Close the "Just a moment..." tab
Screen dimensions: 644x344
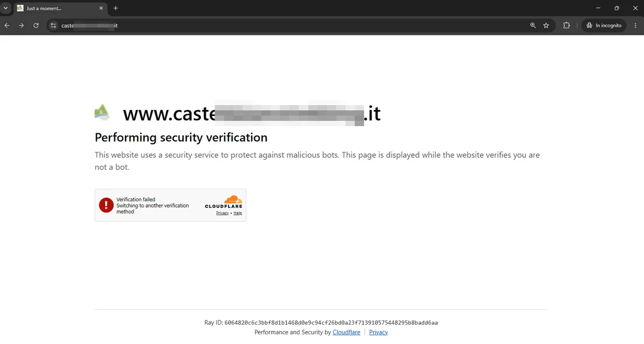(101, 8)
